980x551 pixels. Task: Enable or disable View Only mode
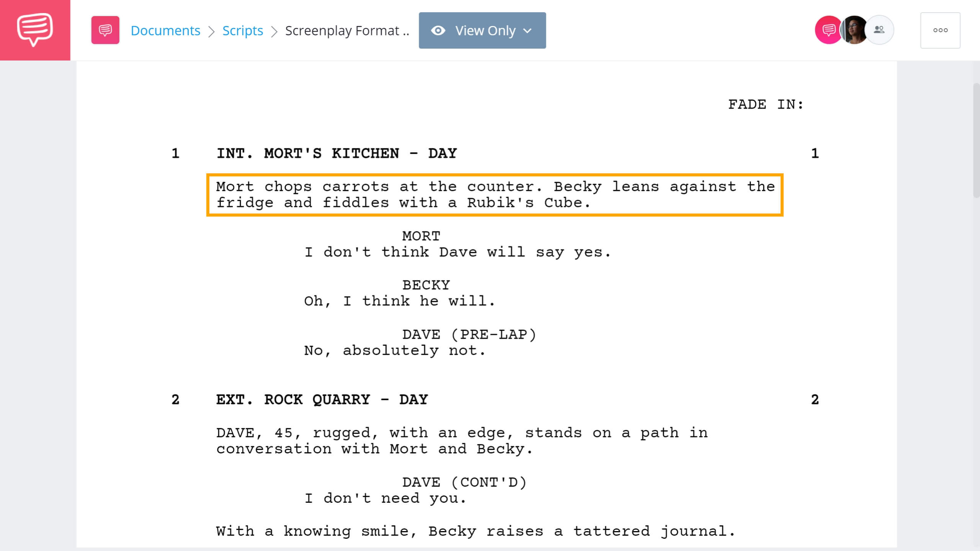[x=482, y=30]
